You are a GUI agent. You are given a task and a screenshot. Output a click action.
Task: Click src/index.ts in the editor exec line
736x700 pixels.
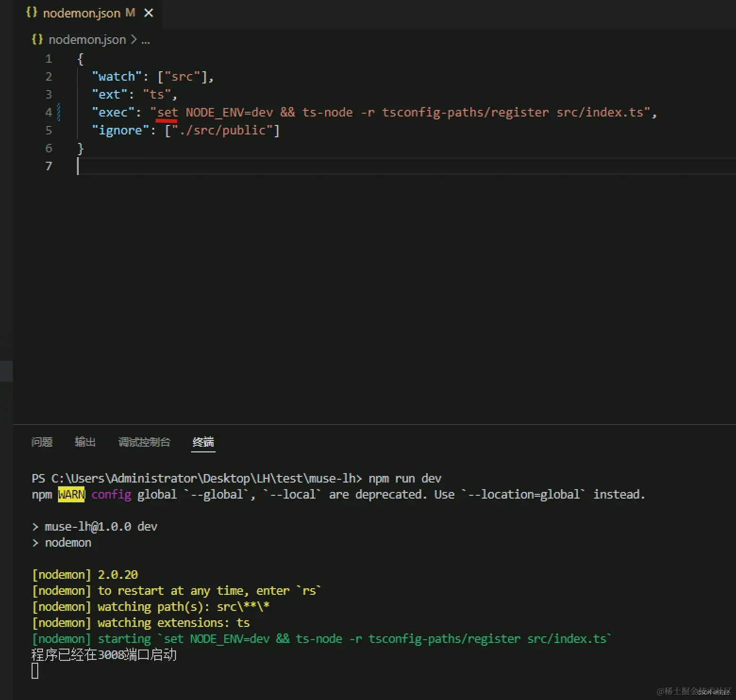600,113
